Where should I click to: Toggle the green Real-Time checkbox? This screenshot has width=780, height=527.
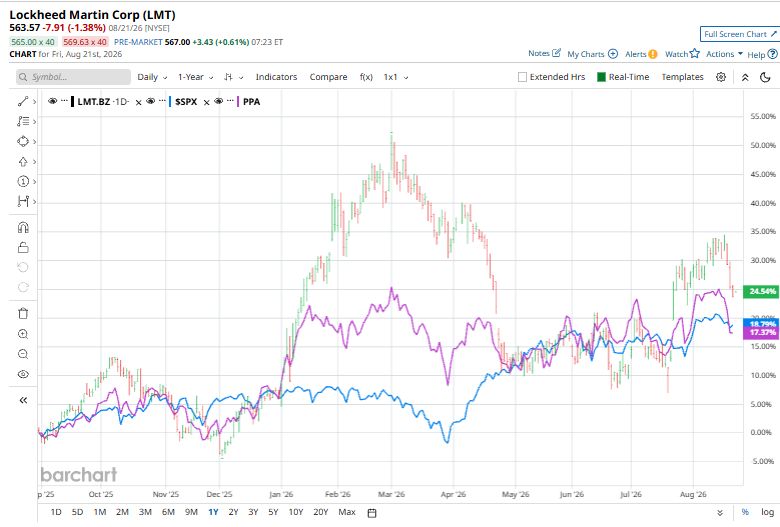[601, 77]
